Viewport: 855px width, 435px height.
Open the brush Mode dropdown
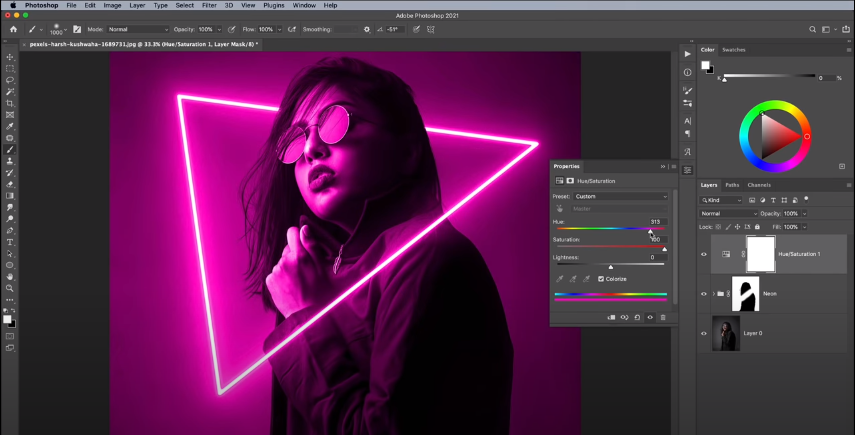tap(138, 30)
